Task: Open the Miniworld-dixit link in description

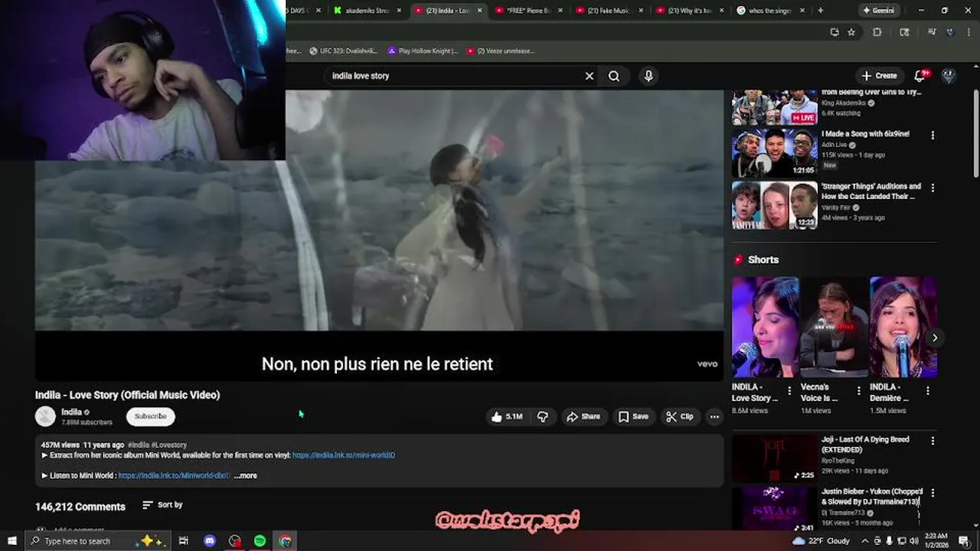Action: click(174, 475)
